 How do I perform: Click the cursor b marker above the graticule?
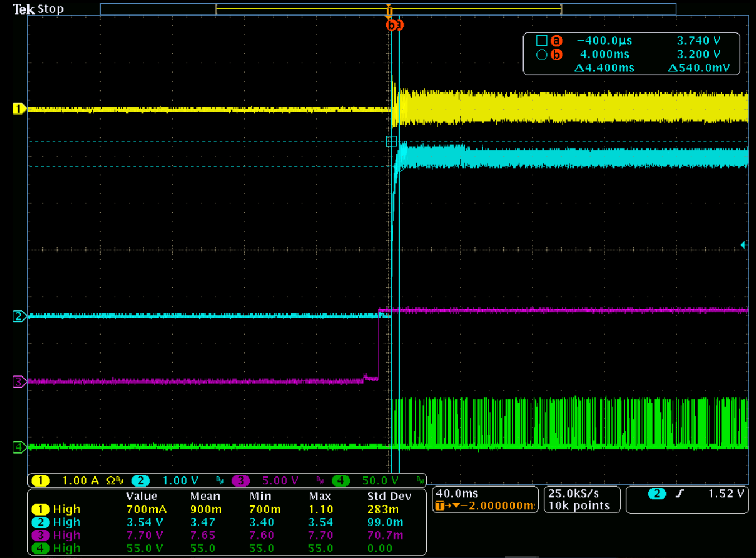point(391,25)
